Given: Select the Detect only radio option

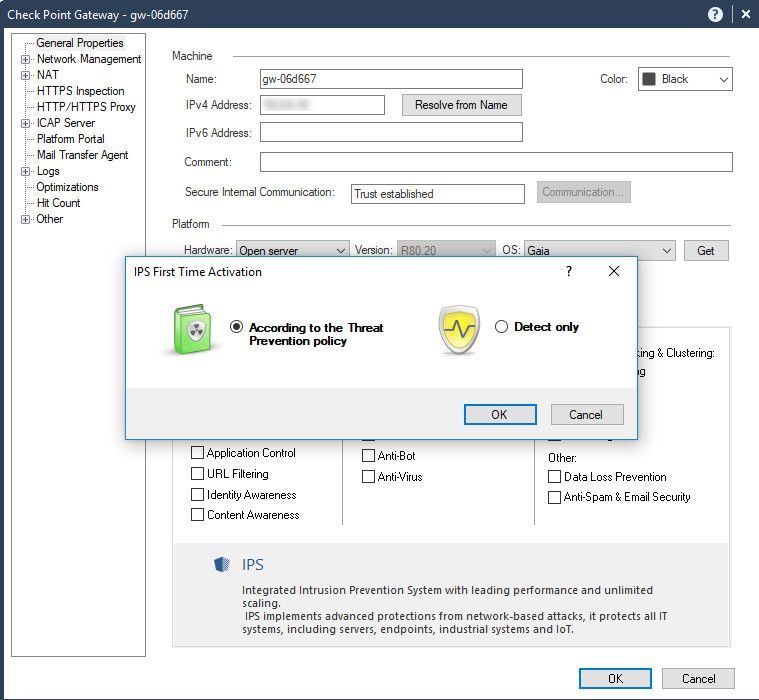Looking at the screenshot, I should 501,326.
